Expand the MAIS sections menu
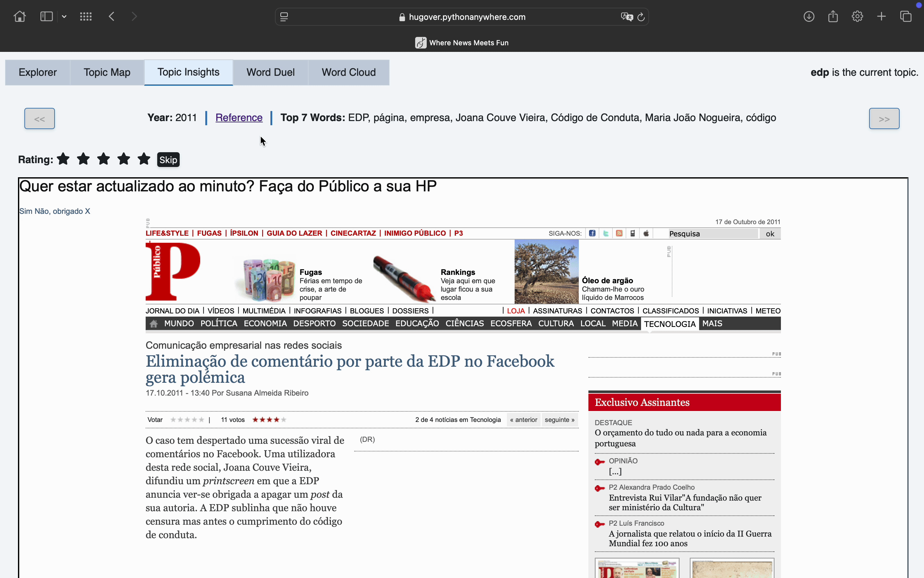The image size is (924, 578). point(712,323)
